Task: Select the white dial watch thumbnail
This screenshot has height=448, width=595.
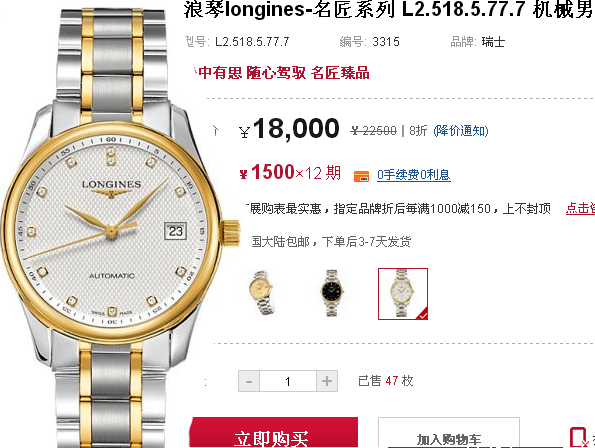Action: tap(403, 294)
